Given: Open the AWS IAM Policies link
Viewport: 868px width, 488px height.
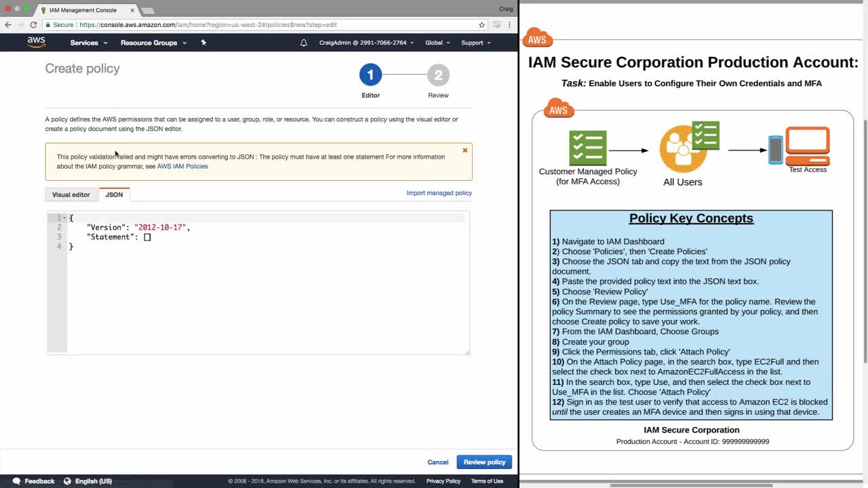Looking at the screenshot, I should coord(182,166).
